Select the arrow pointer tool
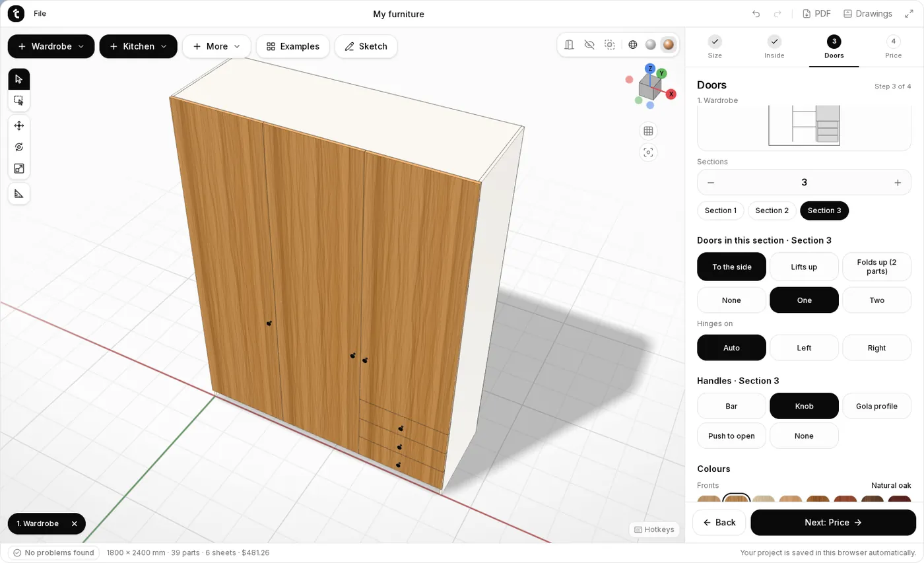 pyautogui.click(x=18, y=79)
